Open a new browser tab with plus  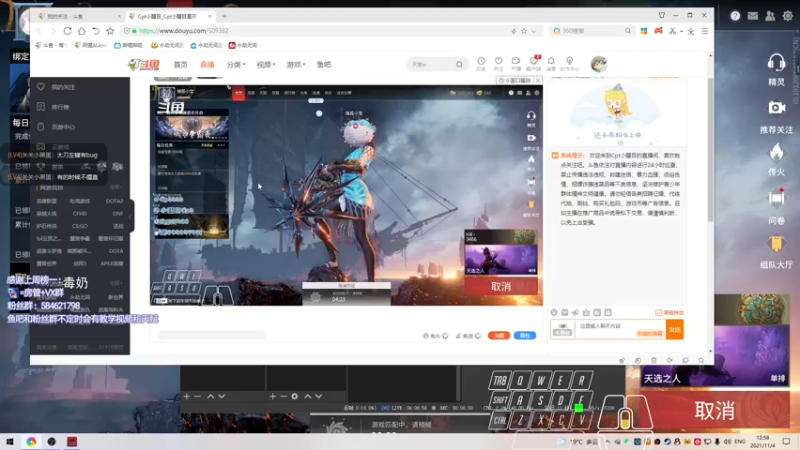224,16
